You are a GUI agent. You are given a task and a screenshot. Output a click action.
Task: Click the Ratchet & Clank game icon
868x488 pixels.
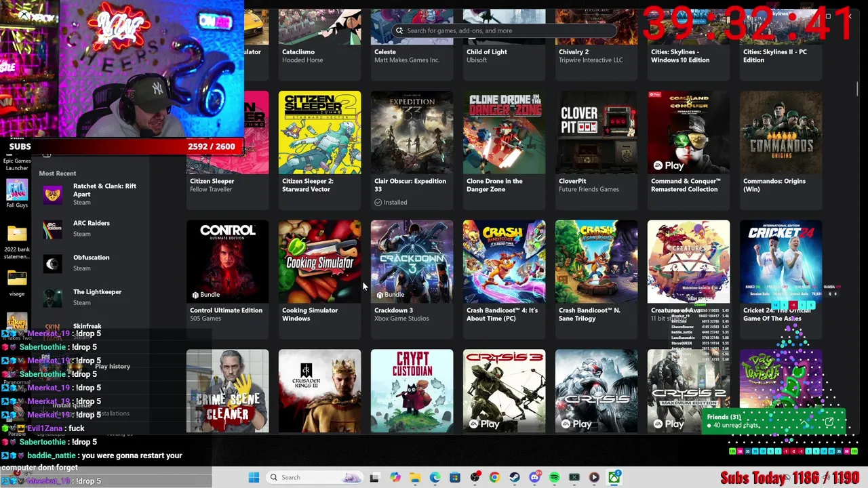(52, 195)
